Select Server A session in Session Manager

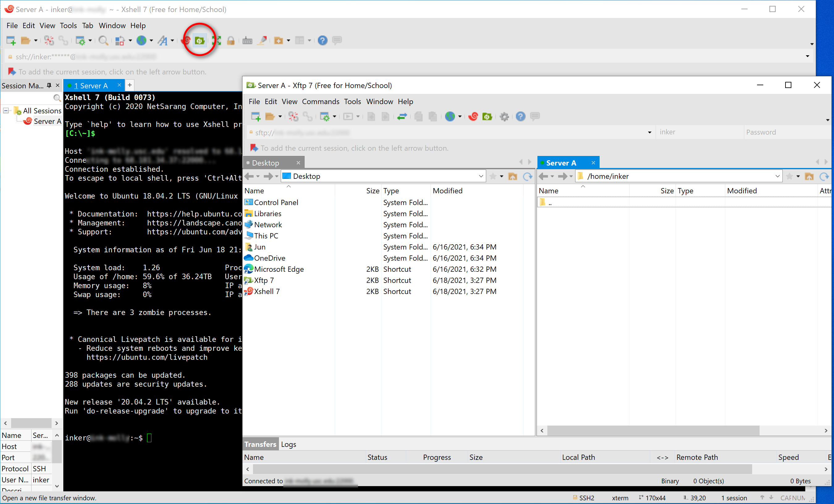tap(47, 121)
